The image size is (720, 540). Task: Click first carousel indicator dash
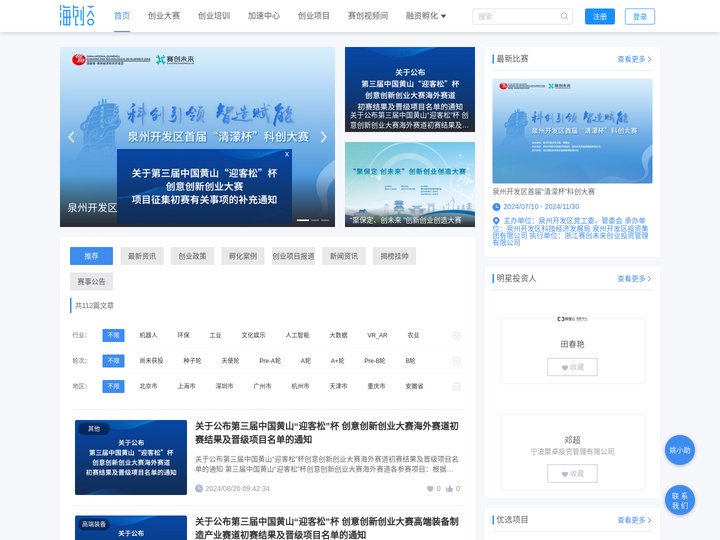tap(303, 220)
